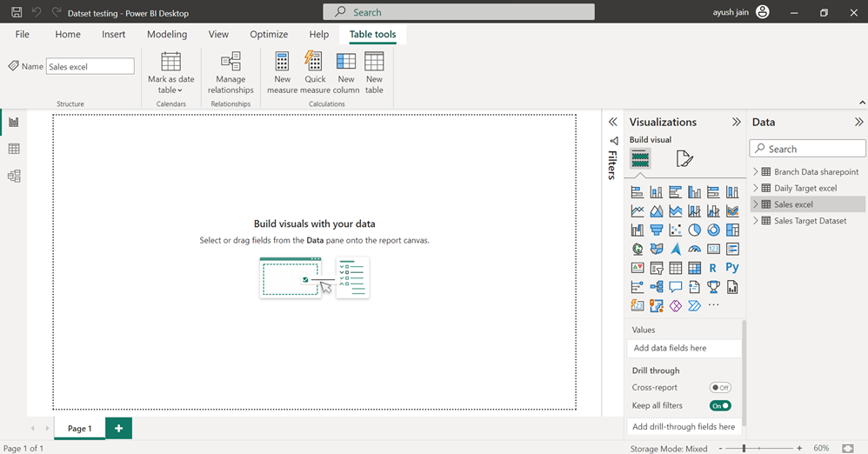Expand Sales excel table

click(x=756, y=204)
